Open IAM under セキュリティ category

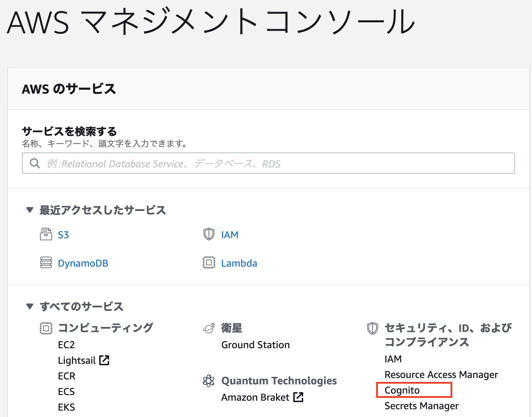(x=393, y=359)
